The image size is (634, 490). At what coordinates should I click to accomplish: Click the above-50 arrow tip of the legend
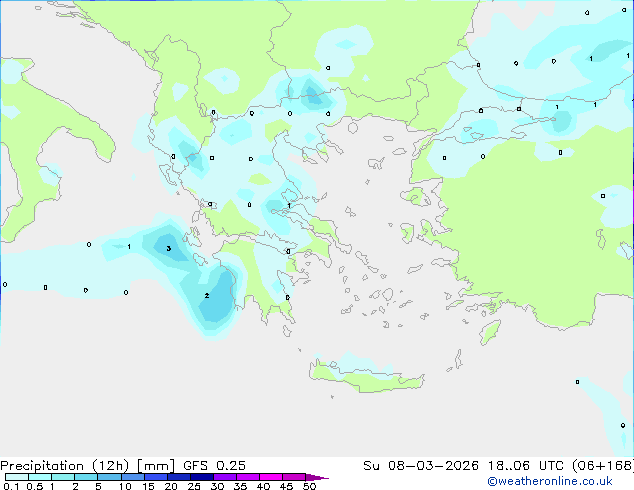click(x=317, y=477)
